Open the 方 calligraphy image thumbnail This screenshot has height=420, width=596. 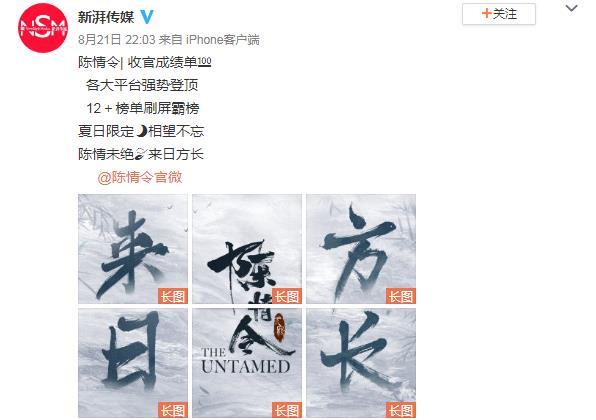[361, 249]
